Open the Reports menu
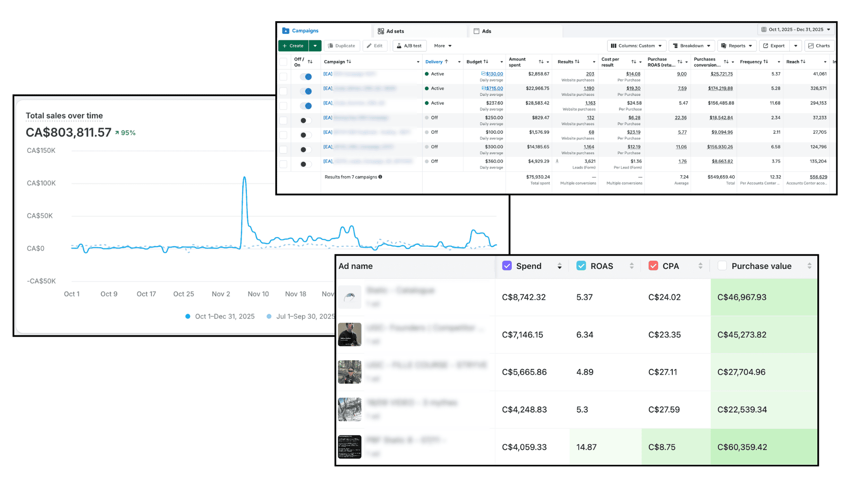This screenshot has width=868, height=488. (736, 46)
